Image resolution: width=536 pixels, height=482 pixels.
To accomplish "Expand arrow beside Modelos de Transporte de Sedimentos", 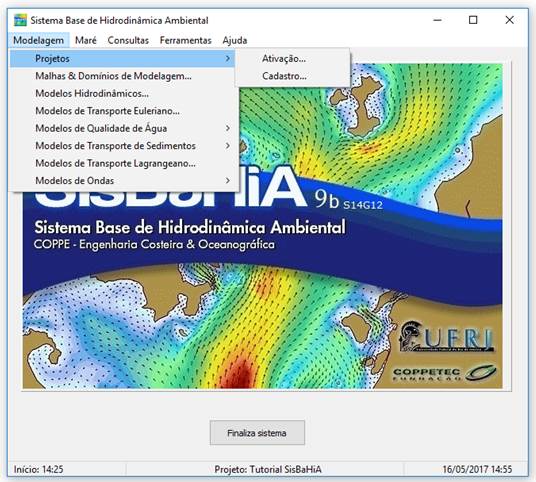I will (x=228, y=146).
